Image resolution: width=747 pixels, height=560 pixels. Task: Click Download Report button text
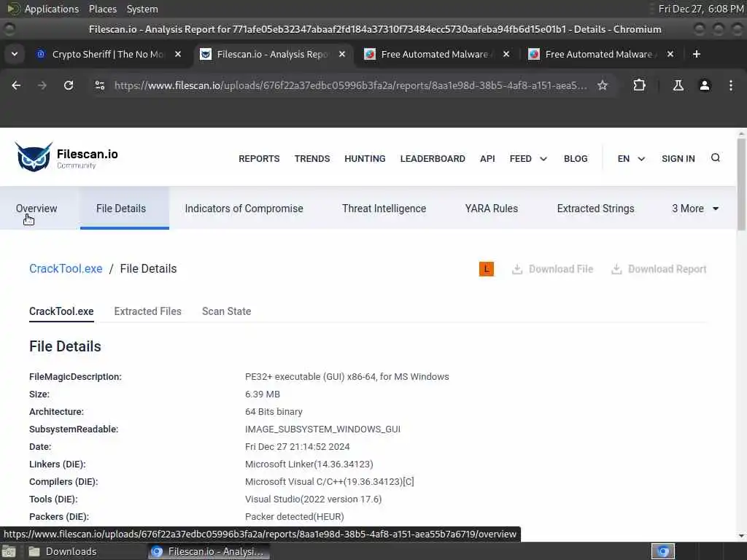[x=667, y=269]
